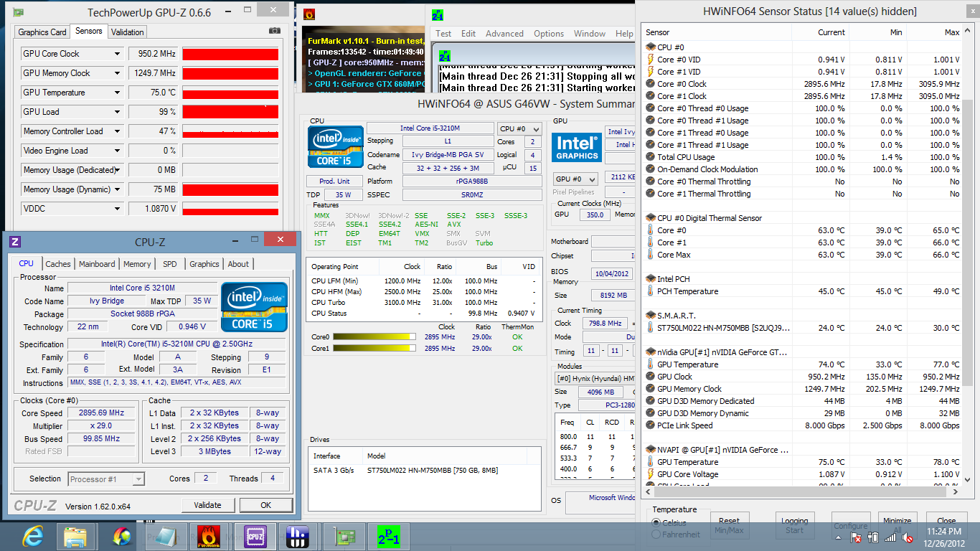Open the Memory tab in CPU-Z
Viewport: 980px width, 551px height.
point(137,264)
